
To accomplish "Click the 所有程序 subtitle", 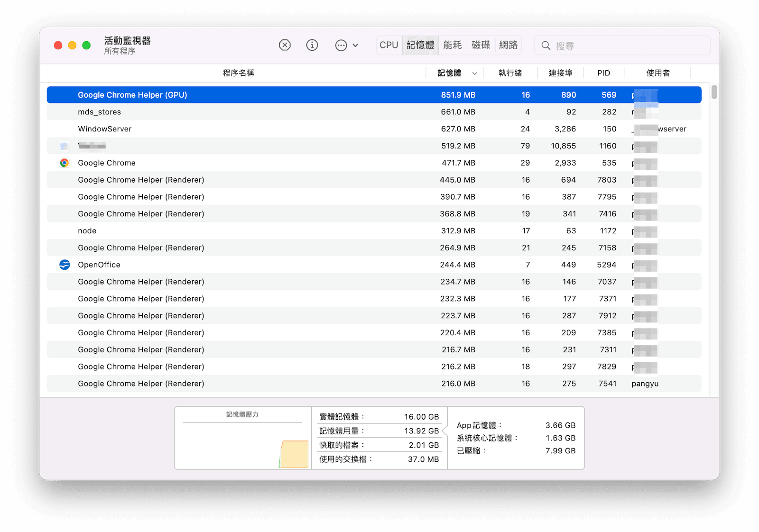I will [120, 51].
